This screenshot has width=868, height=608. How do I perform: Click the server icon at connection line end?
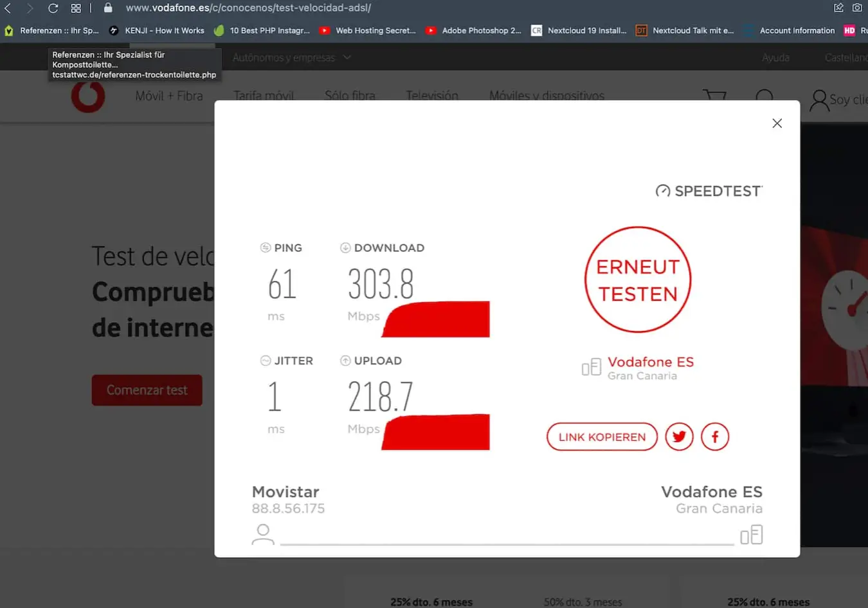coord(752,535)
